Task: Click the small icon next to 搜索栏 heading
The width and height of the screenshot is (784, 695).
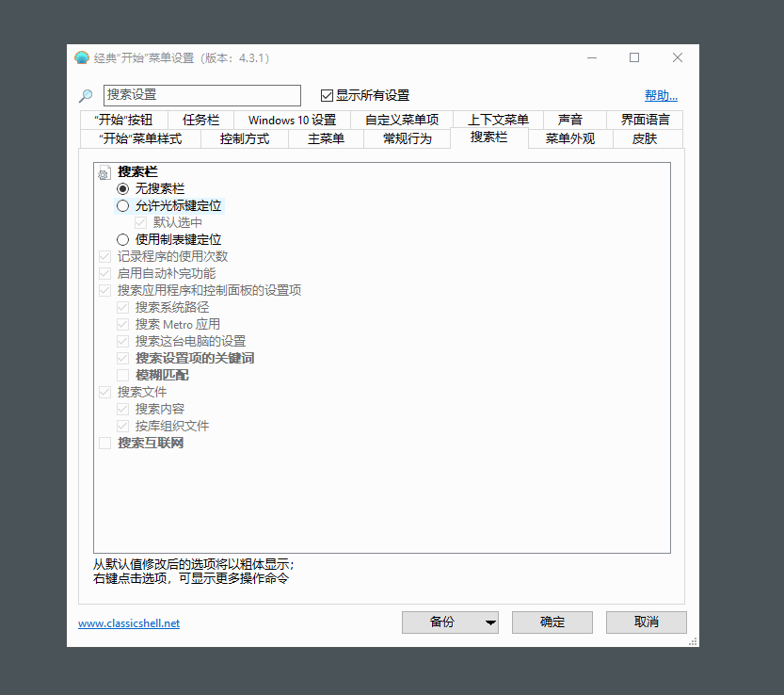Action: coord(104,172)
